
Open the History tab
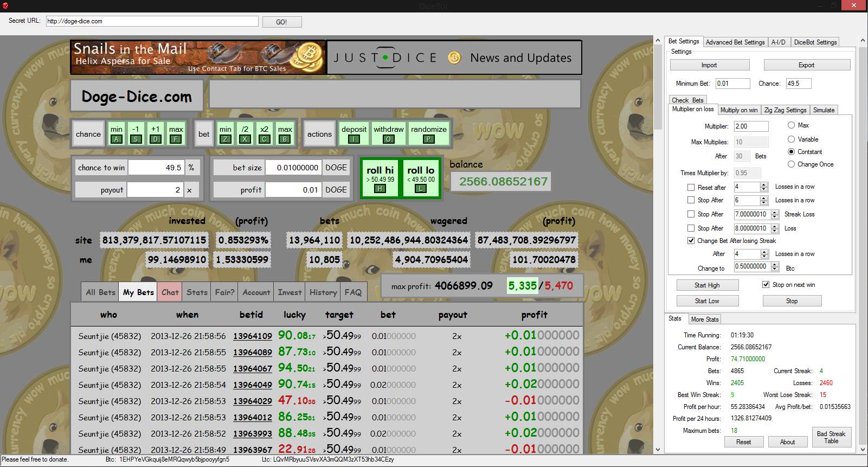pyautogui.click(x=323, y=292)
